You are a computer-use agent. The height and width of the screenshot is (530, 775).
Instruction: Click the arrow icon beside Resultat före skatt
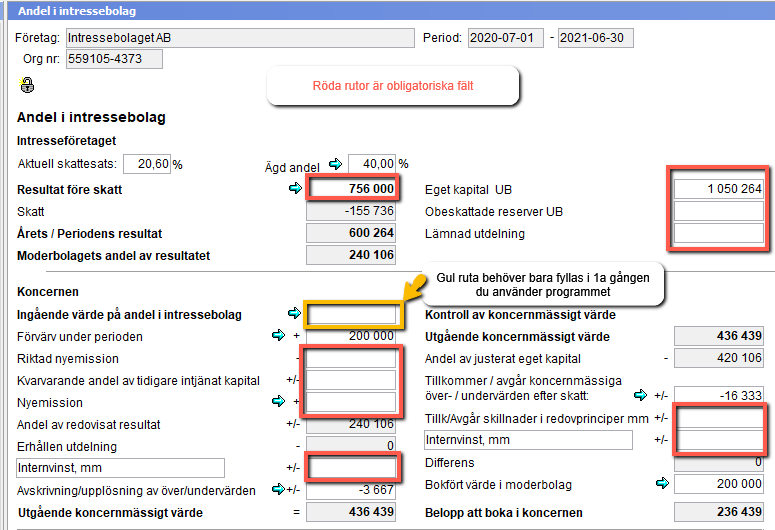click(295, 188)
